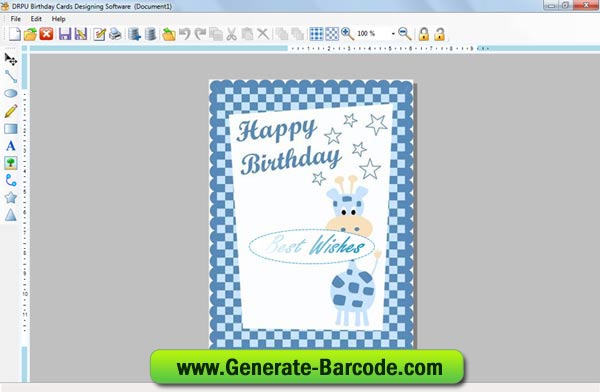Click the plain grey database icon

click(x=150, y=34)
